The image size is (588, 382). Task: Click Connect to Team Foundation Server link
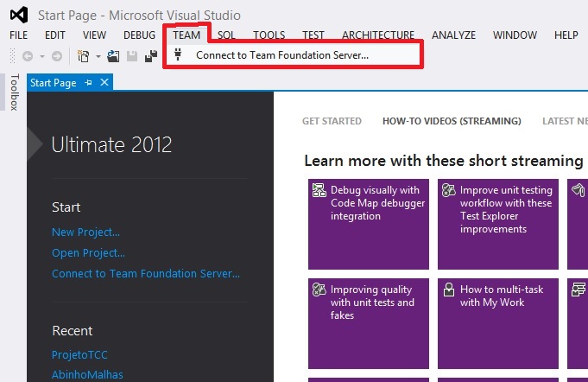(146, 274)
